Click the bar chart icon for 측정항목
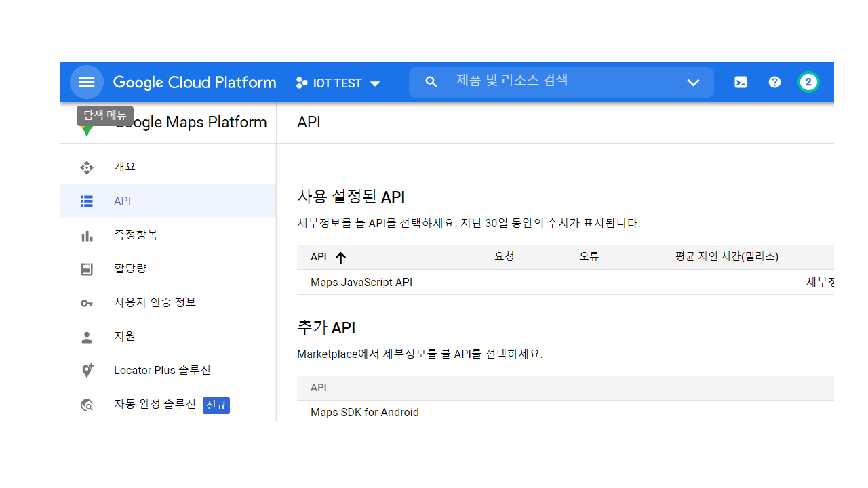The width and height of the screenshot is (868, 488). click(87, 235)
